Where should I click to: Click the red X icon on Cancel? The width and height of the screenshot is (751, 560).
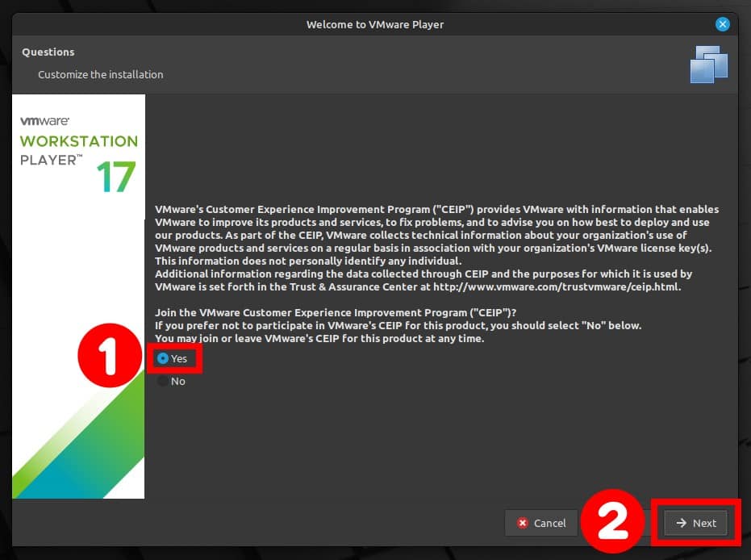click(x=523, y=523)
